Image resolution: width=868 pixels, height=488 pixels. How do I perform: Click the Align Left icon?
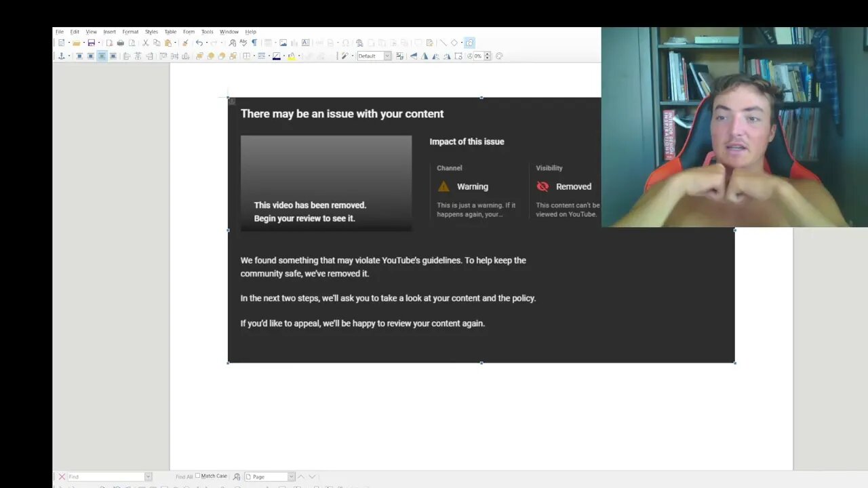tap(127, 56)
